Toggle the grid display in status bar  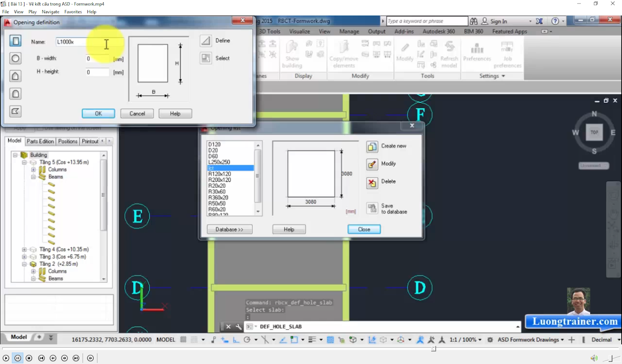(183, 340)
